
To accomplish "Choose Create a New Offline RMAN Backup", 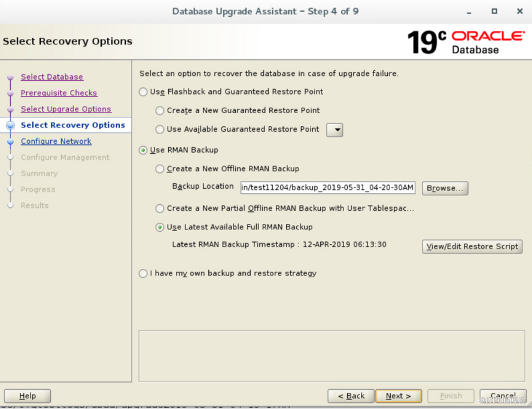I will pyautogui.click(x=160, y=169).
